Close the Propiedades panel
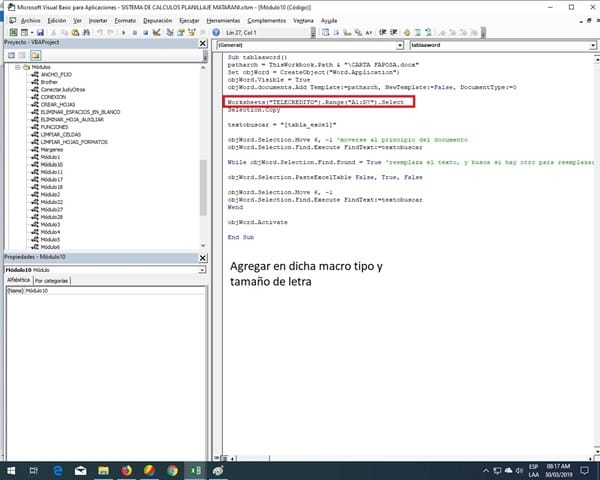 click(204, 259)
